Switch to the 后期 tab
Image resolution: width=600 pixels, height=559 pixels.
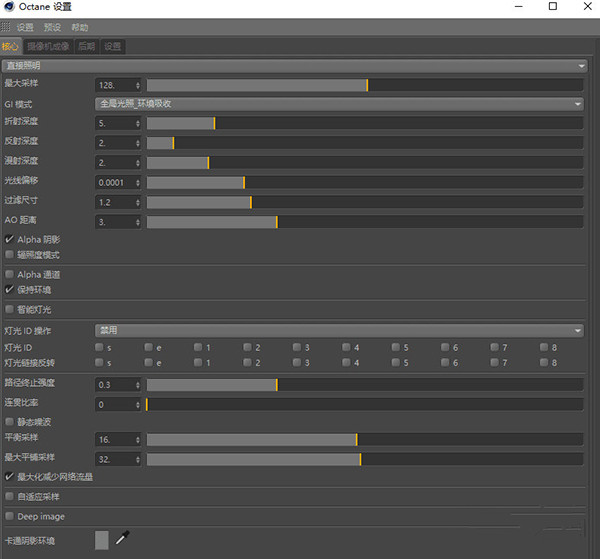click(87, 46)
